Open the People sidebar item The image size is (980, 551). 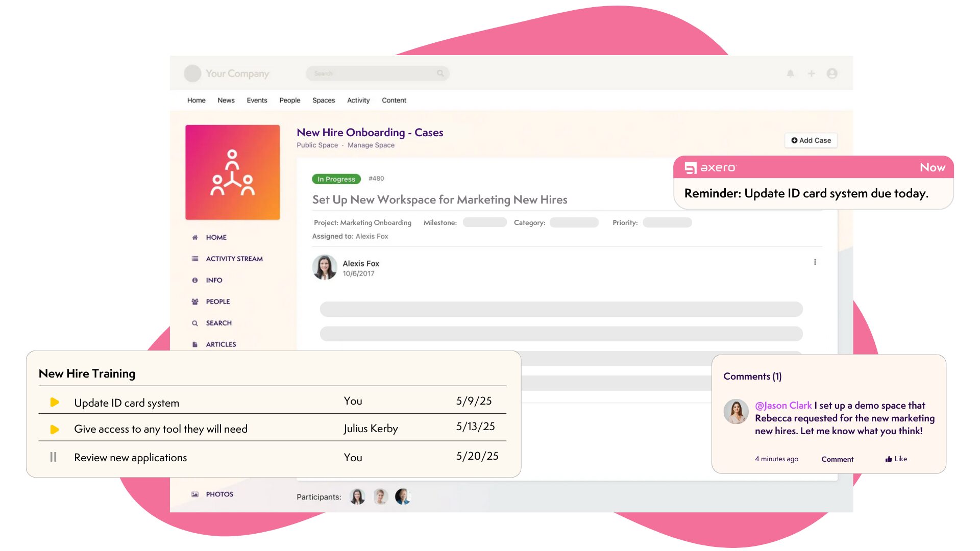(x=217, y=302)
